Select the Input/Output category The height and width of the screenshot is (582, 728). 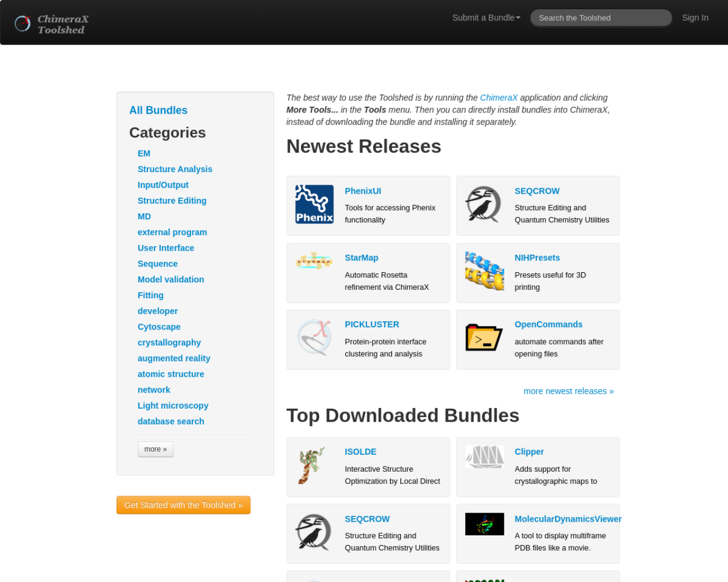[x=163, y=185]
